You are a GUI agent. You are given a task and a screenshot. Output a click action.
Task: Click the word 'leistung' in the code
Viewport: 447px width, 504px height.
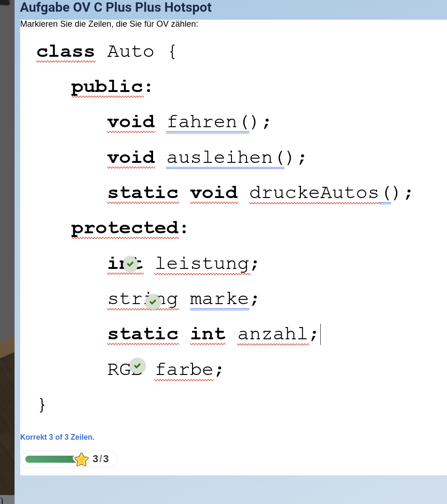[x=202, y=264]
